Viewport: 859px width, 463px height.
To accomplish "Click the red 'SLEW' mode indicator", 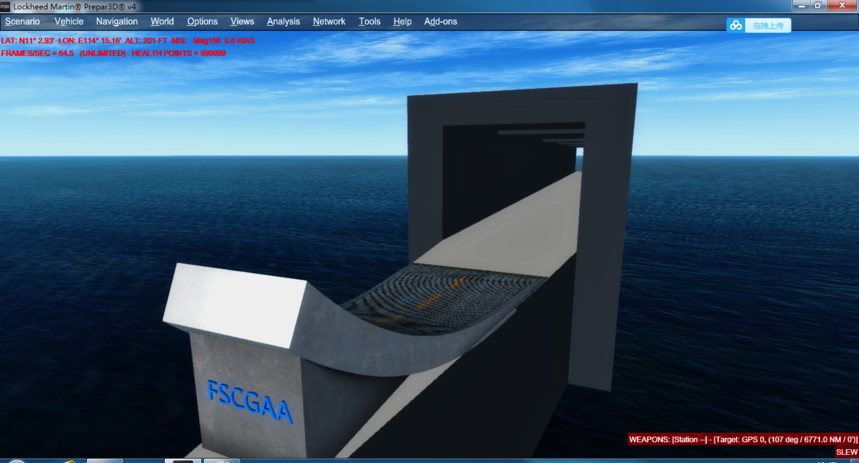I will click(x=846, y=452).
